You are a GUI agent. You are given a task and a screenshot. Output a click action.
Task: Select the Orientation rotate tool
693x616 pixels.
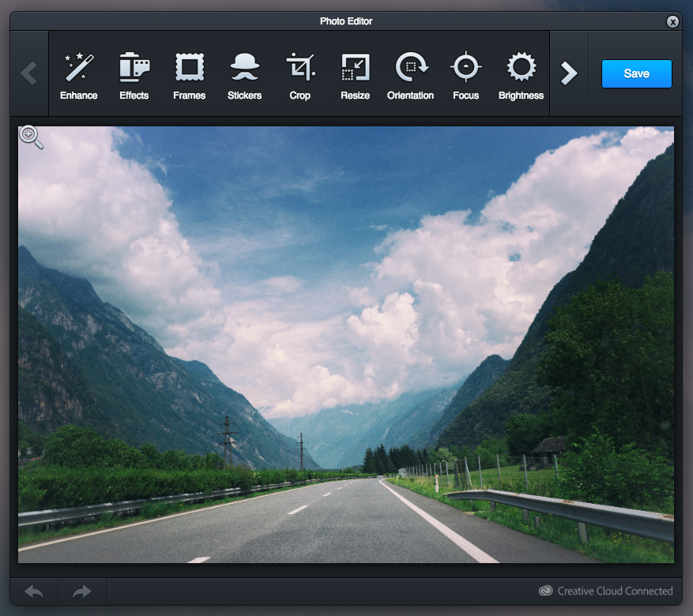[410, 75]
